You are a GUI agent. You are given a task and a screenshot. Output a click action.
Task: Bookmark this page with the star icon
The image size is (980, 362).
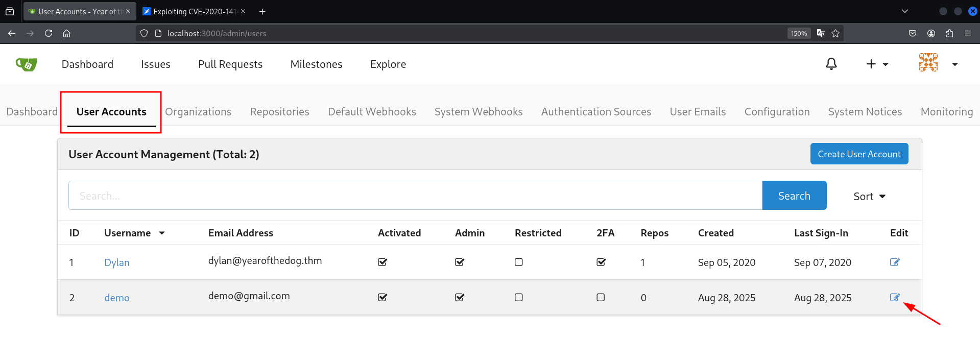835,33
